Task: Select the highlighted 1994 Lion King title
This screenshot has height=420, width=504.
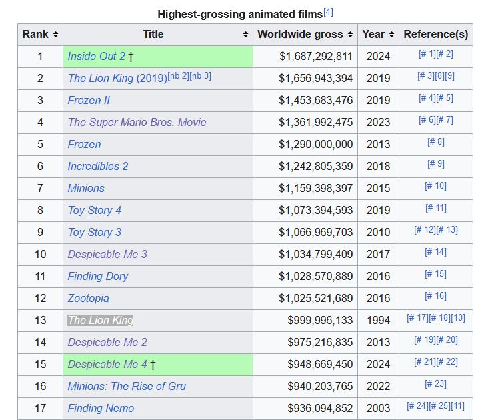Action: [101, 321]
